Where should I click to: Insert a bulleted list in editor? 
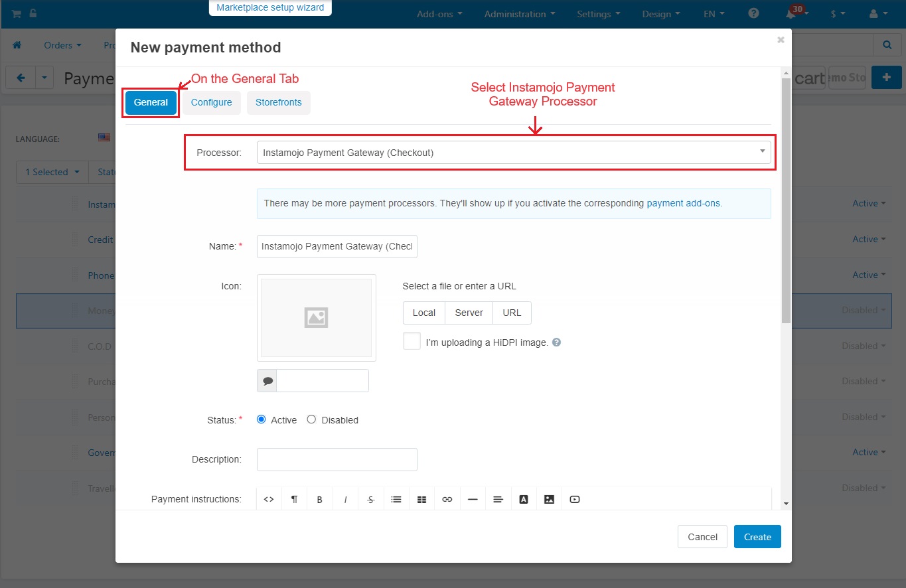[396, 500]
